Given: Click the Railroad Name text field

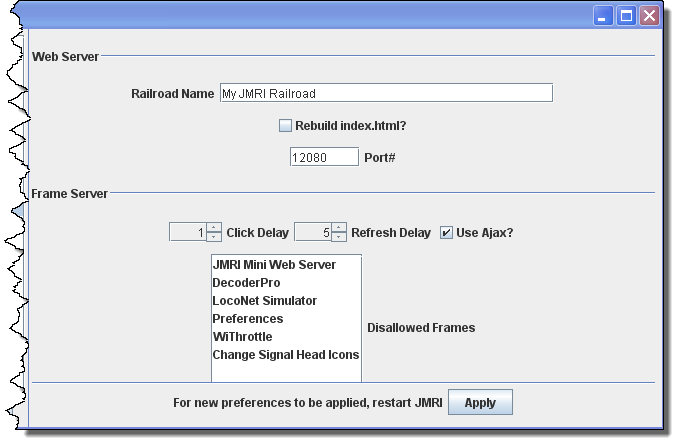Looking at the screenshot, I should 385,93.
